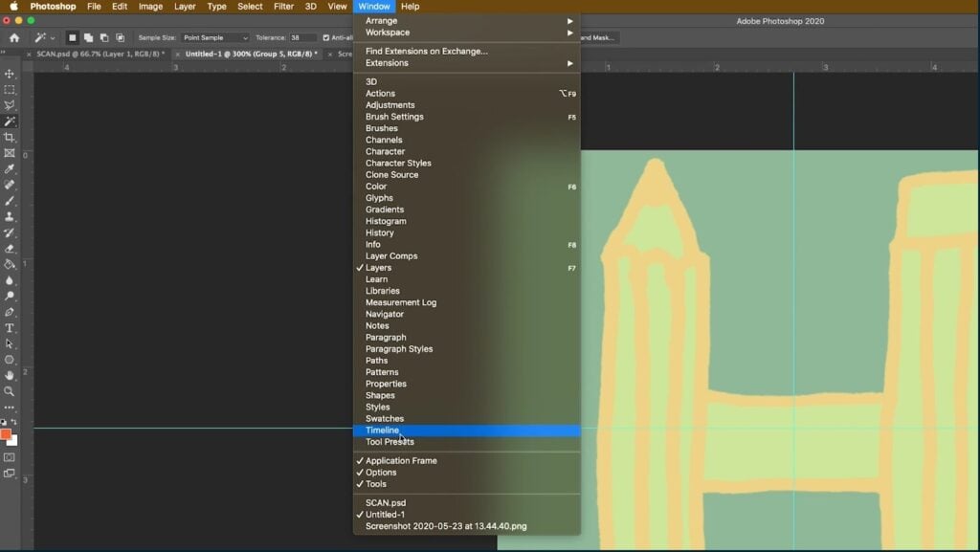Select the Healing Brush tool
The width and height of the screenshot is (980, 552).
click(10, 185)
